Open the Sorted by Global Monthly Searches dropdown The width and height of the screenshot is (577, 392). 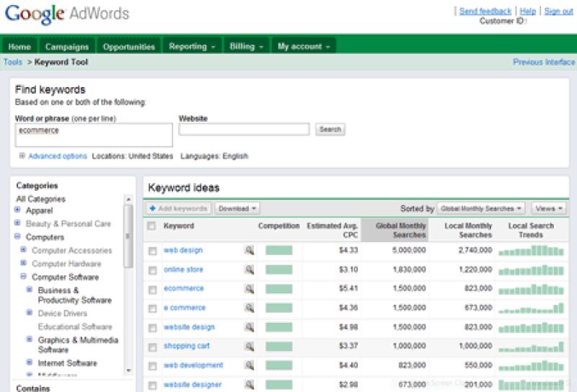481,209
